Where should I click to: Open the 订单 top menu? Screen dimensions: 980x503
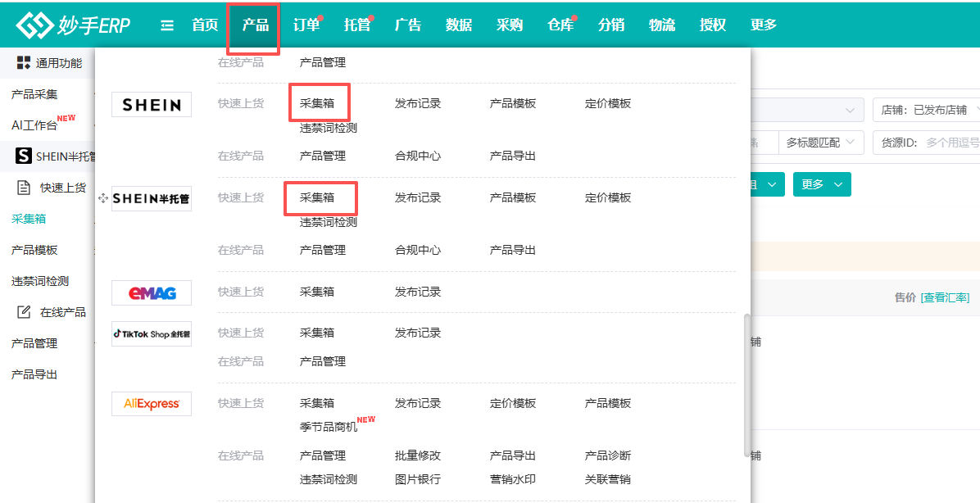point(306,25)
